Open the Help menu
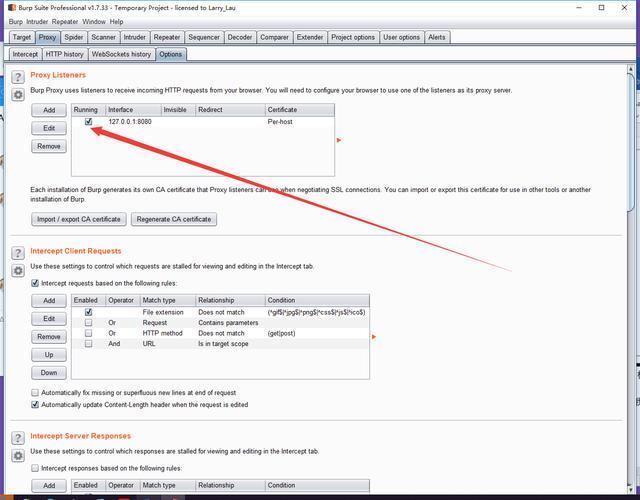Image resolution: width=640 pixels, height=500 pixels. (116, 22)
